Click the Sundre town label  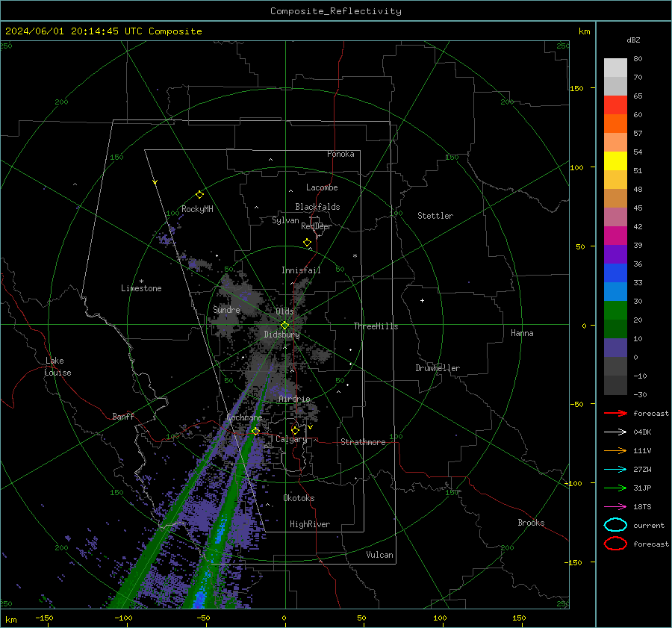(226, 309)
